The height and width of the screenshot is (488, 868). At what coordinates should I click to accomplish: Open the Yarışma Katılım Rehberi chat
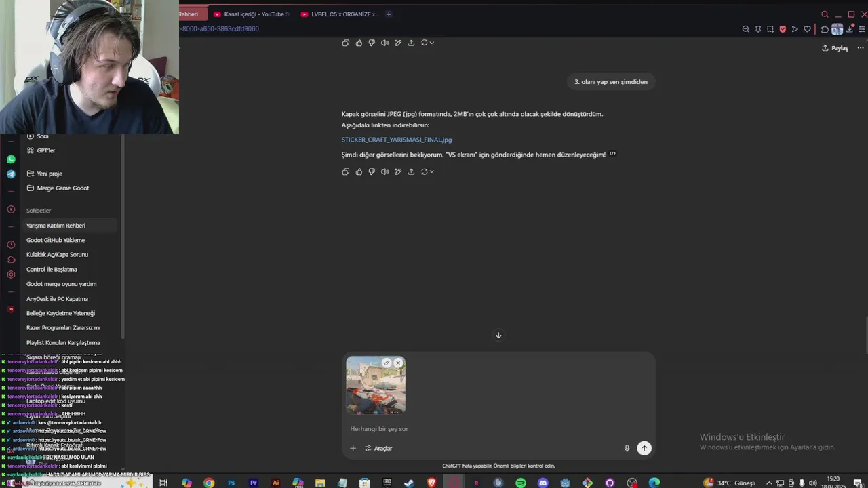pyautogui.click(x=71, y=226)
